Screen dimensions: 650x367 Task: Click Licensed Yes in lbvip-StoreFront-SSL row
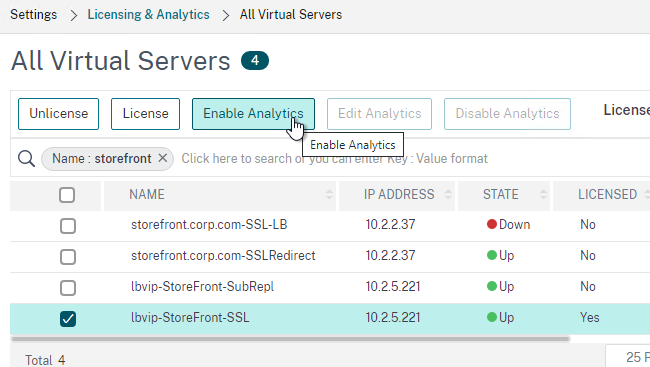click(x=589, y=318)
